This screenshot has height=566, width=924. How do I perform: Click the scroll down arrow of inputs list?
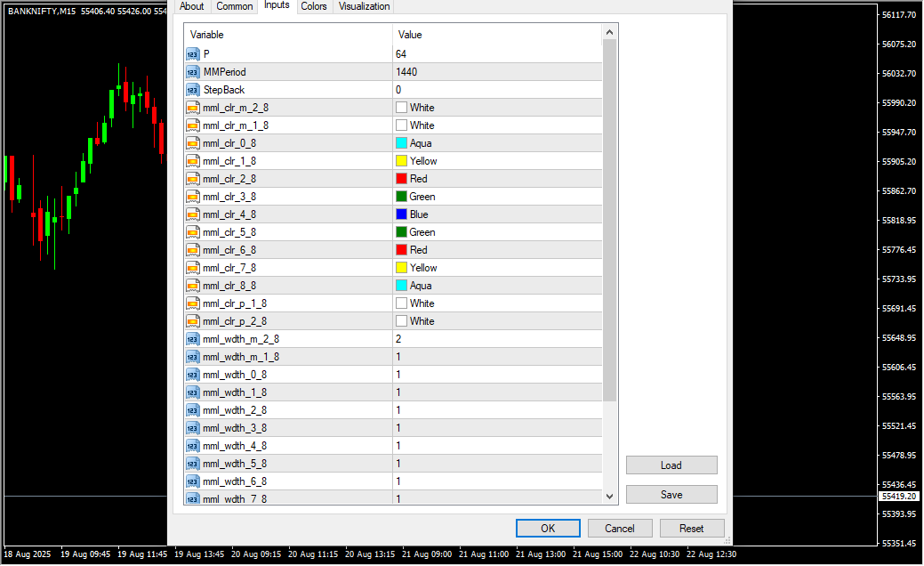[609, 497]
